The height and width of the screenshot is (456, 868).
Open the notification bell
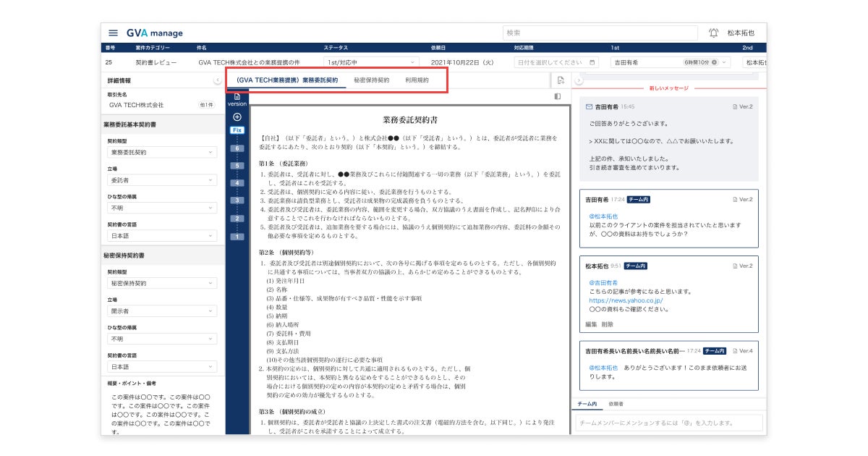click(x=714, y=33)
